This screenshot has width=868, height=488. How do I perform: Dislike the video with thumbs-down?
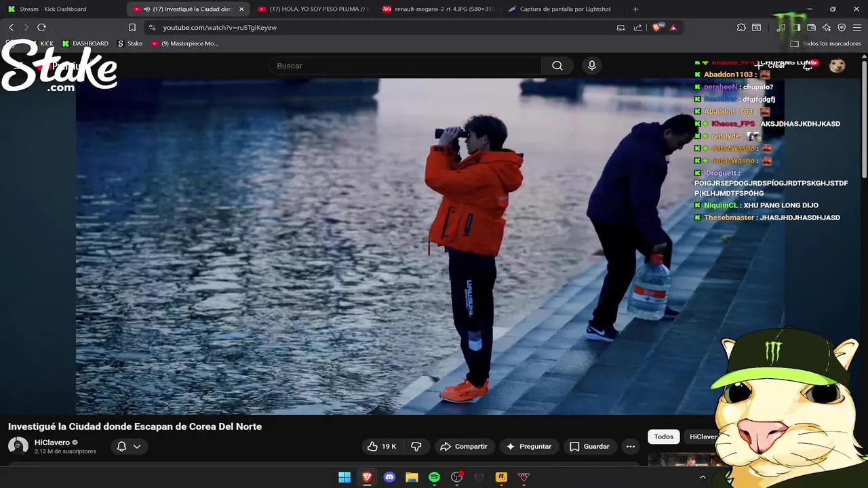coord(416,447)
